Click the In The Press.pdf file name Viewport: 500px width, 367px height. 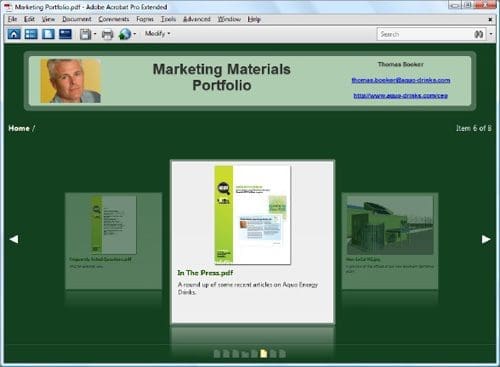click(205, 273)
